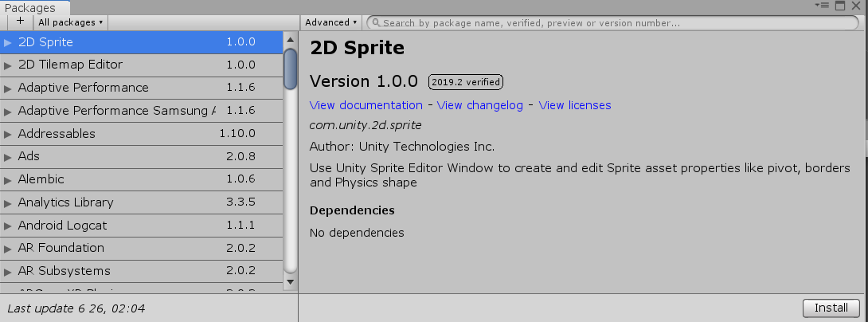Click the Version 1.0.0 heading
The image size is (868, 322).
364,81
